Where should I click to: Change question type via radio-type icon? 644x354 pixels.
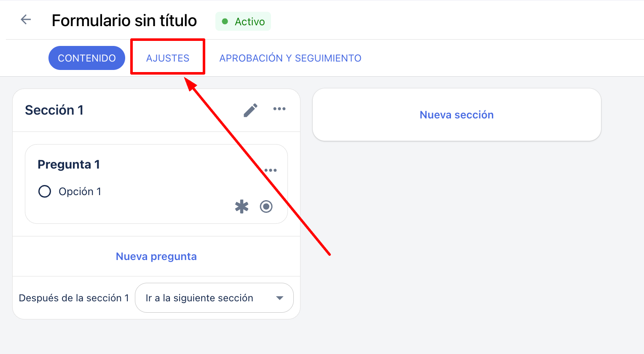point(266,206)
